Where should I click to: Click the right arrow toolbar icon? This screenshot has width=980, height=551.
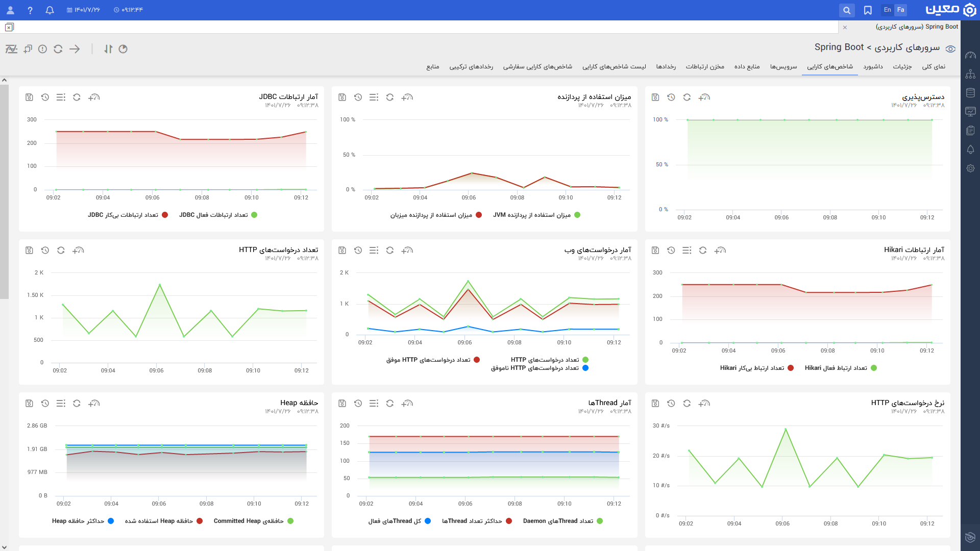[x=75, y=49]
